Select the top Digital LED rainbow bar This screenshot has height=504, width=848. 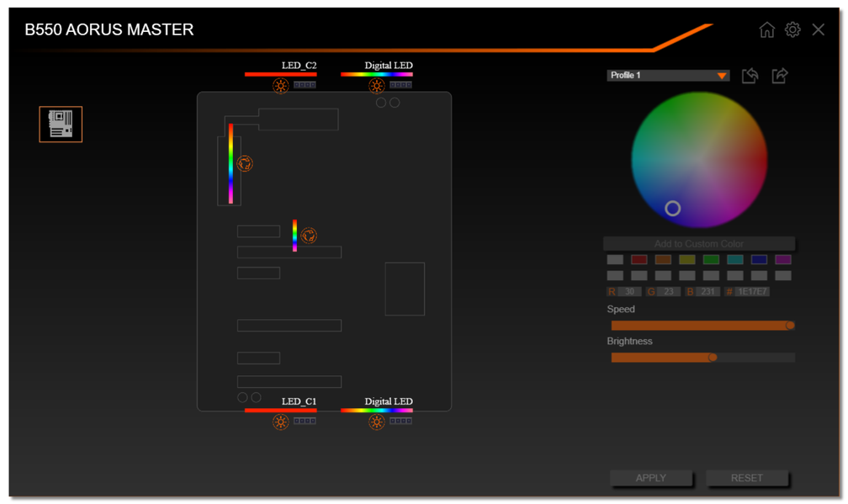click(376, 74)
